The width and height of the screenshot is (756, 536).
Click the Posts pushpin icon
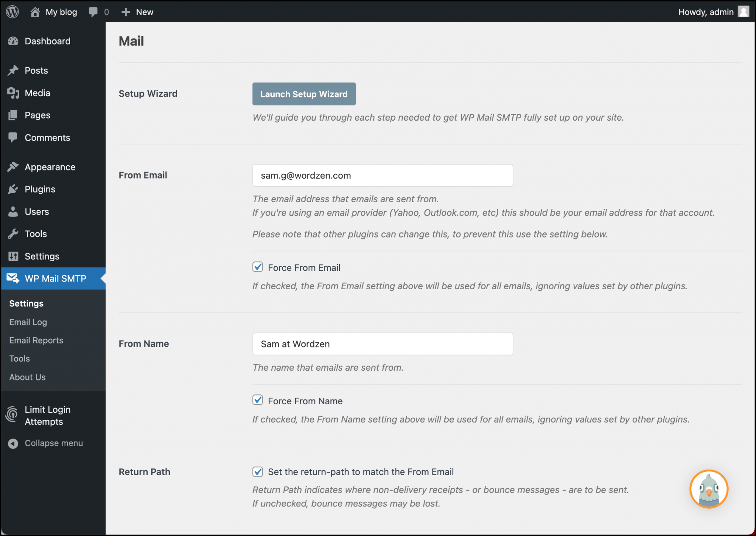pyautogui.click(x=13, y=70)
